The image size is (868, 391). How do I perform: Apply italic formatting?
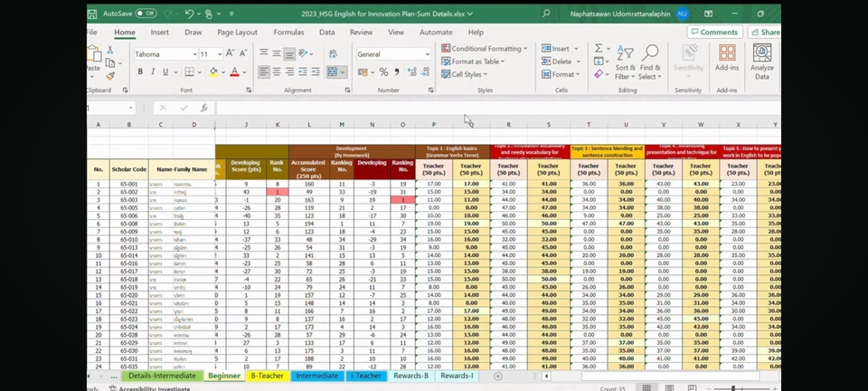152,72
